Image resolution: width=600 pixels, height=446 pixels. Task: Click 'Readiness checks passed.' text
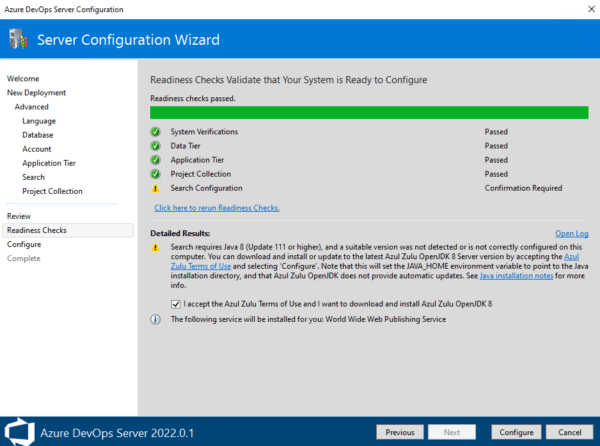(x=193, y=99)
